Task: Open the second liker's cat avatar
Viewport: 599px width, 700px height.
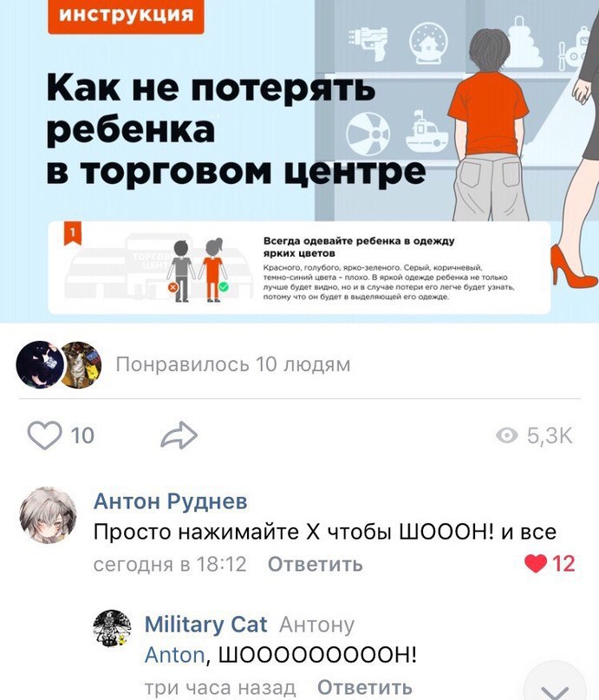Action: [x=81, y=364]
